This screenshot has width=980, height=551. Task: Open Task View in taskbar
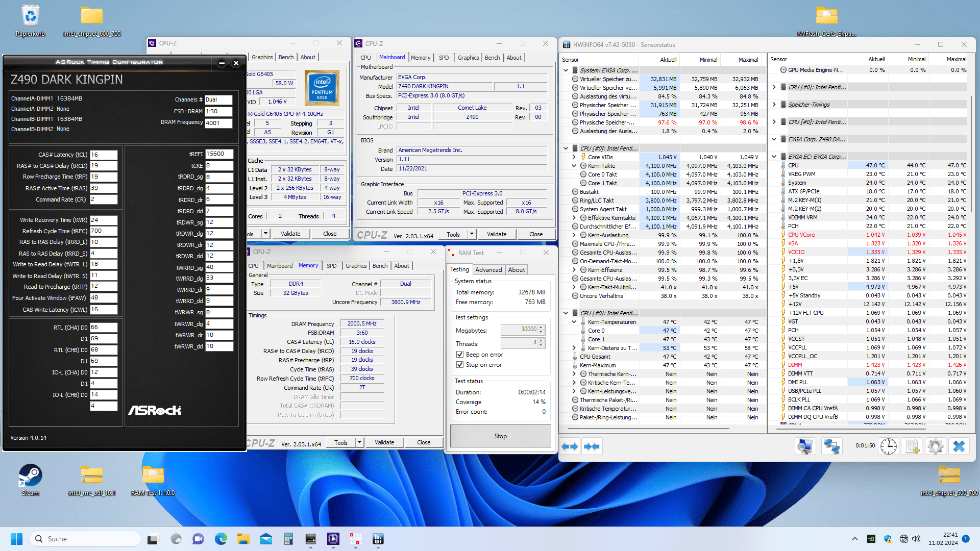coord(153,539)
